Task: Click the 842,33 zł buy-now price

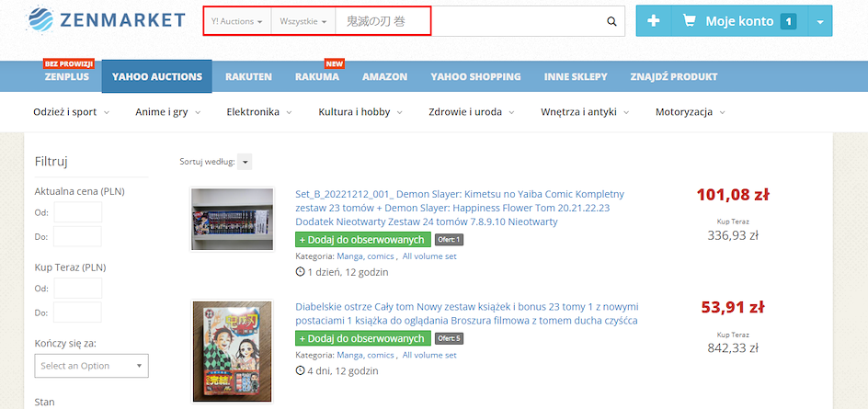Action: (x=732, y=348)
